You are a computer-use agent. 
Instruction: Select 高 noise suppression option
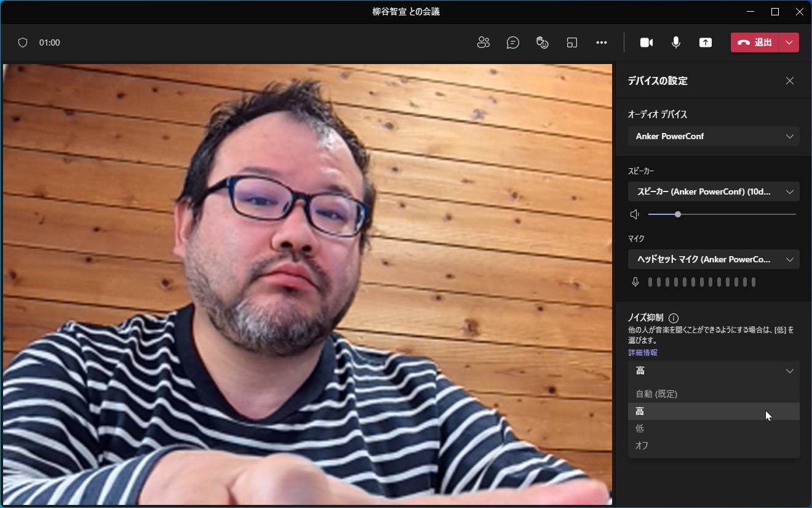714,411
